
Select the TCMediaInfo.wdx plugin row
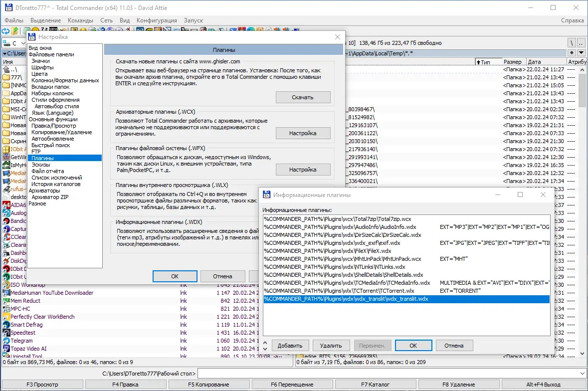(406, 283)
